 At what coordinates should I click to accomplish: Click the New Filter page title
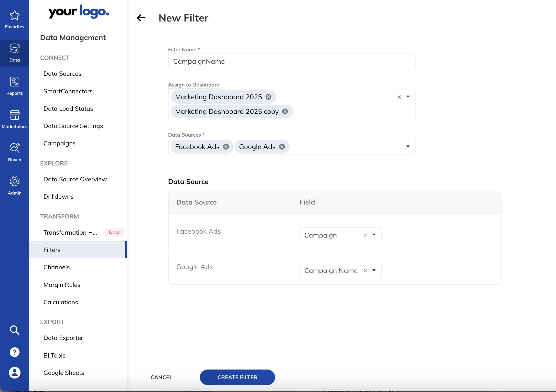(183, 18)
